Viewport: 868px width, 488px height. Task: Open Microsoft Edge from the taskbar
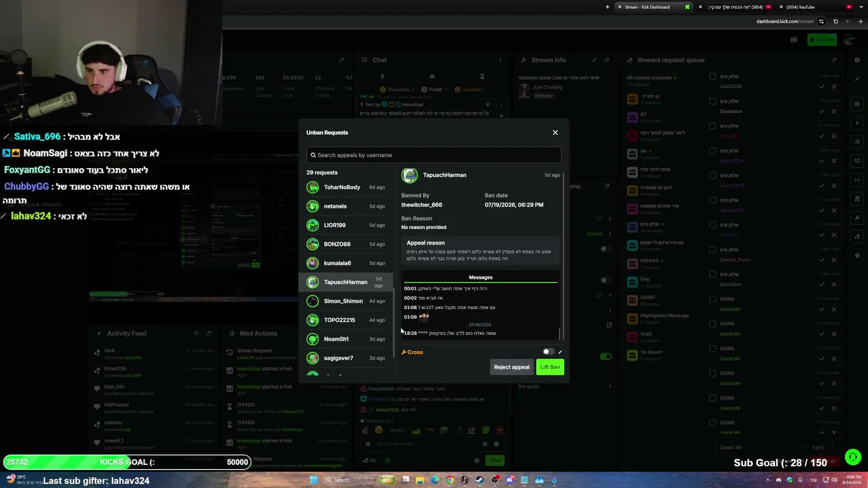(x=435, y=480)
